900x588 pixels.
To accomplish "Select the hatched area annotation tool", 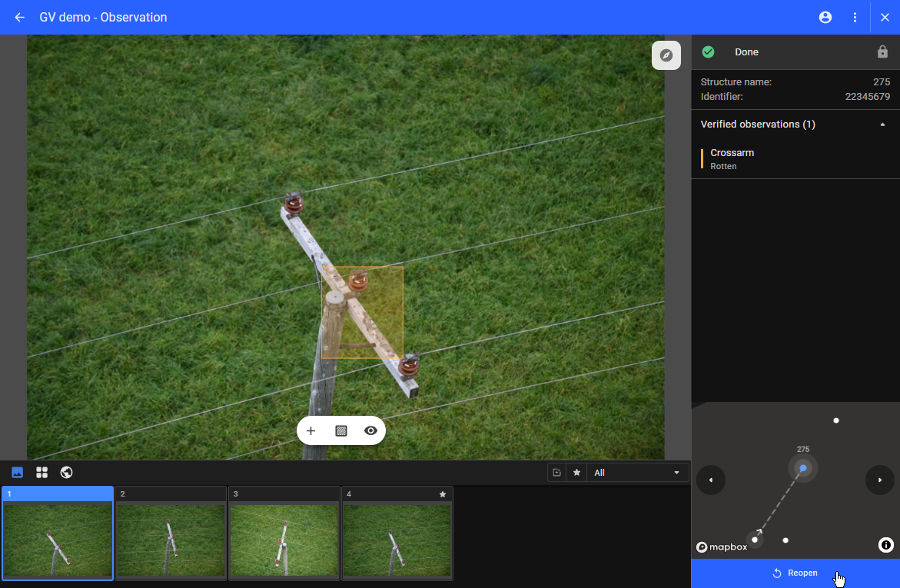I will [x=341, y=430].
